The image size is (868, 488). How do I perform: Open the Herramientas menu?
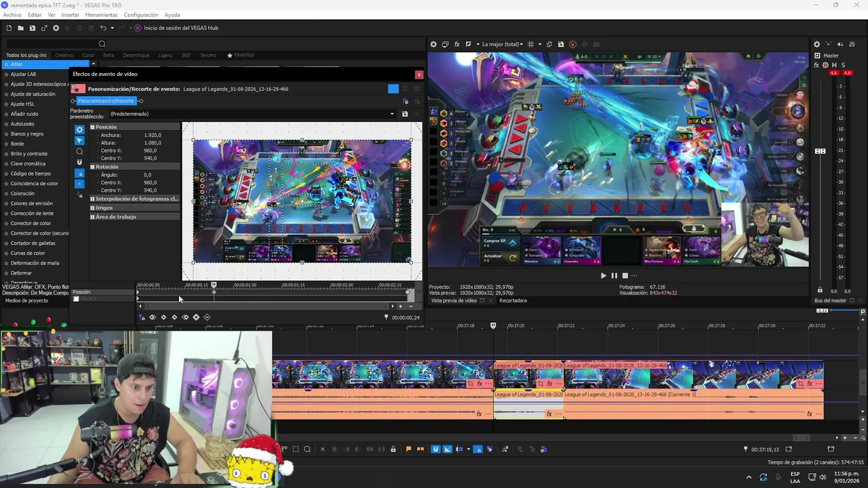[x=101, y=14]
